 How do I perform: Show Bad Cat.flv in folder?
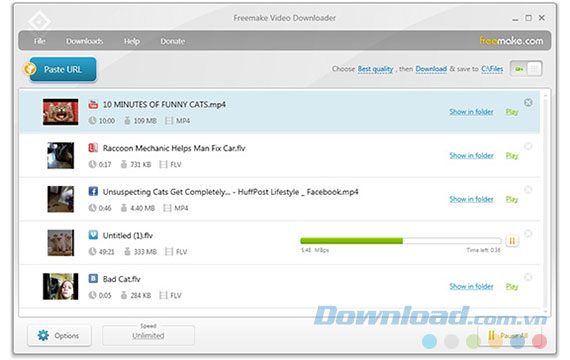click(471, 286)
